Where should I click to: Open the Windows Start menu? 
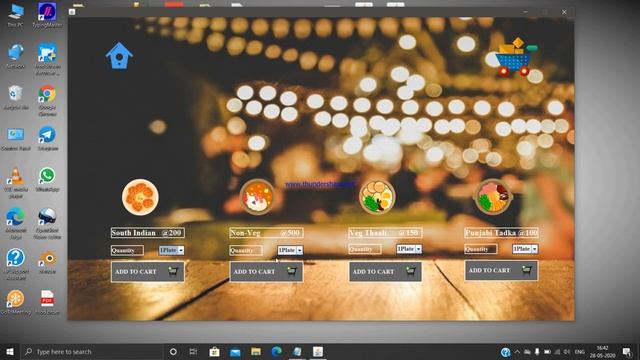10,351
